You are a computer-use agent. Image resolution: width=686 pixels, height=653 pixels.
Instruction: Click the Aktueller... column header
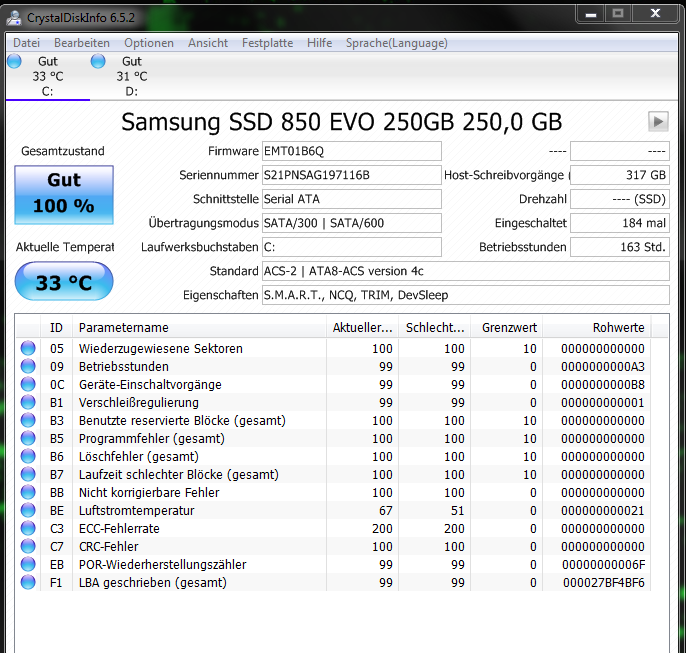(x=362, y=328)
